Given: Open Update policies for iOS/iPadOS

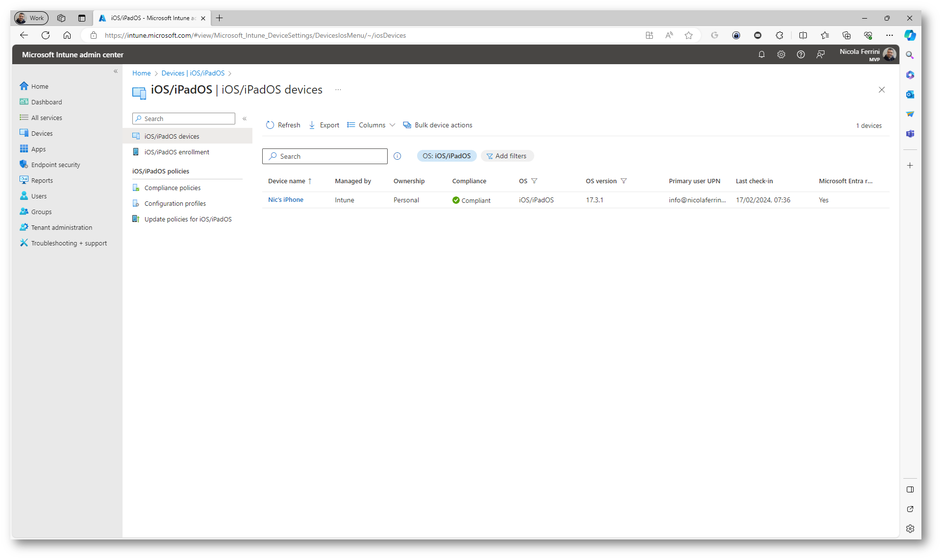Looking at the screenshot, I should pos(188,219).
